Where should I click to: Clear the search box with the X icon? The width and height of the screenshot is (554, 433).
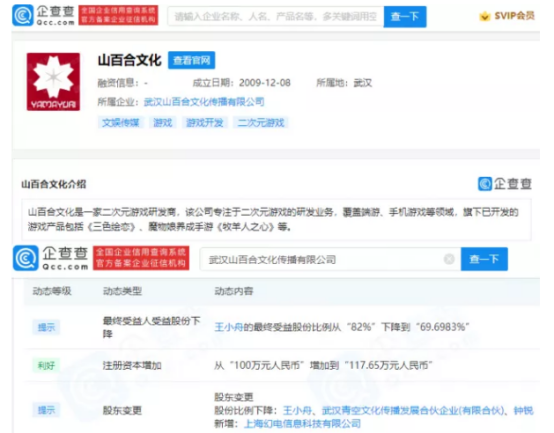coord(449,259)
